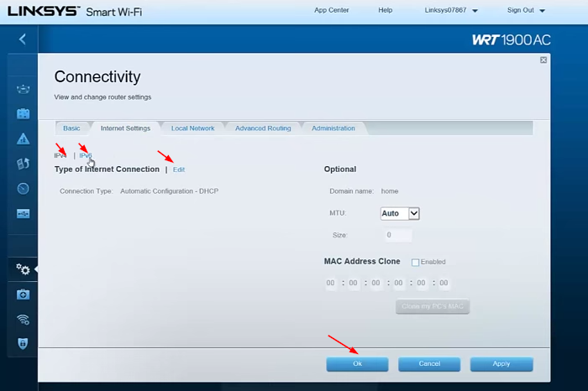This screenshot has width=588, height=391.
Task: Open App Center in top bar
Action: click(332, 10)
